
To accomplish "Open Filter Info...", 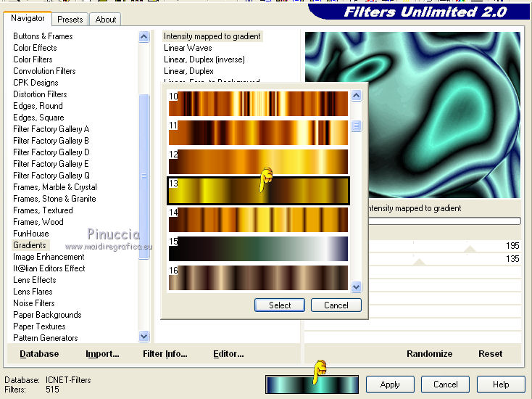I will 165,354.
